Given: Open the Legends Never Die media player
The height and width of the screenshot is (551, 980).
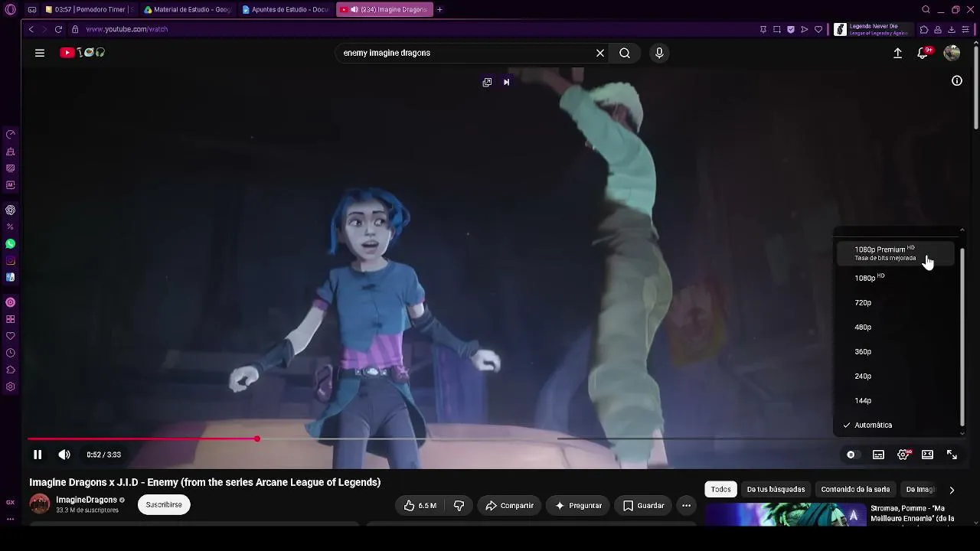Looking at the screenshot, I should tap(873, 29).
